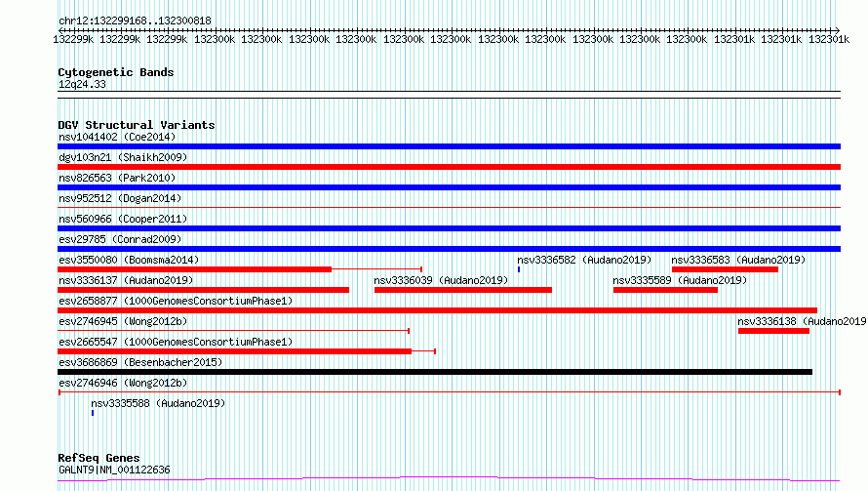
Task: Open the esv29785 (Conrad2009) variant label
Action: pyautogui.click(x=120, y=239)
